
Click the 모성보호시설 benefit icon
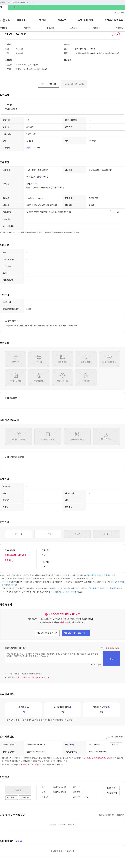62,378
